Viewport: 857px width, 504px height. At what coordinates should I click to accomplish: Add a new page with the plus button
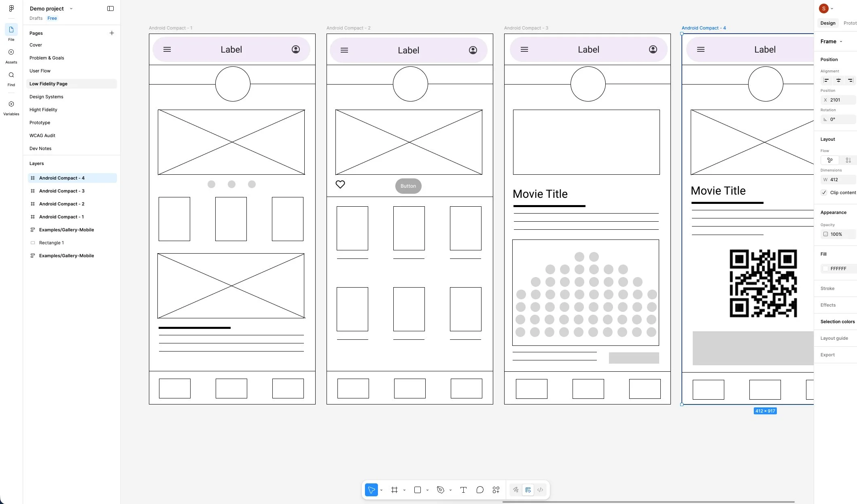click(x=112, y=33)
